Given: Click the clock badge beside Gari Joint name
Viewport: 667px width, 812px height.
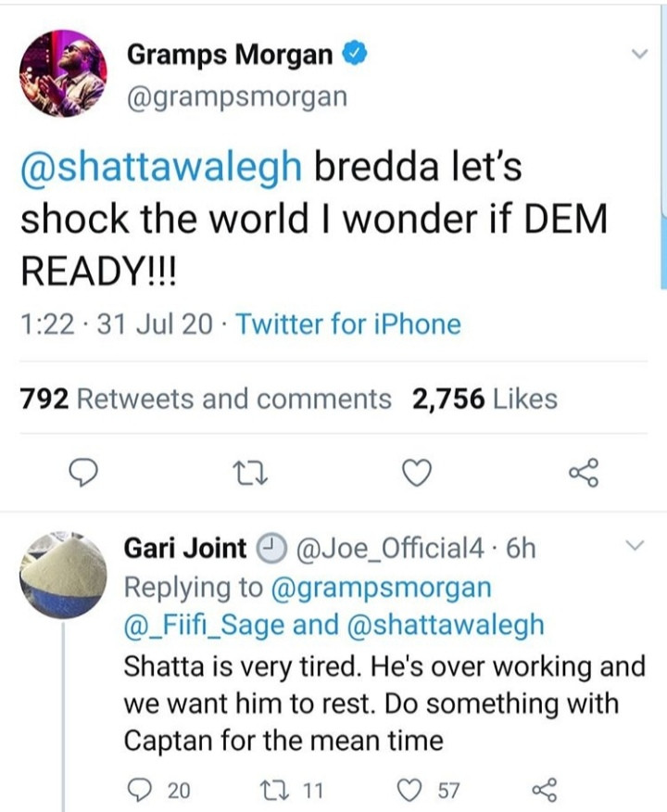Looking at the screenshot, I should (x=271, y=548).
